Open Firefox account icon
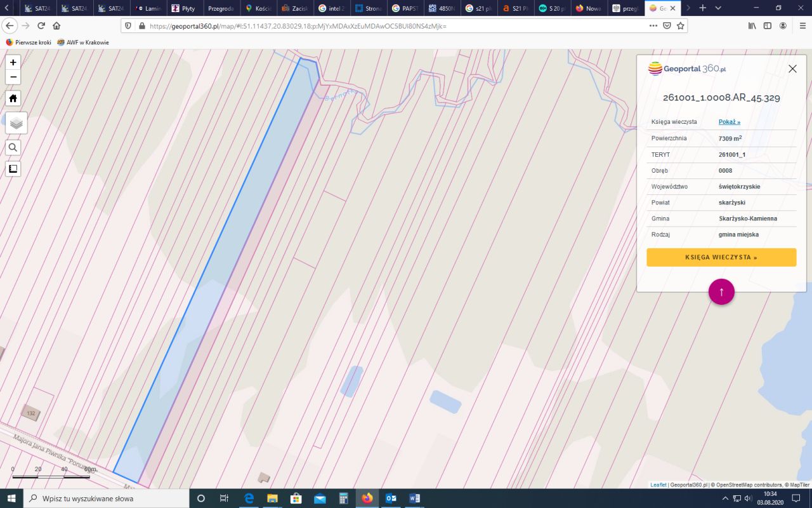 click(783, 26)
